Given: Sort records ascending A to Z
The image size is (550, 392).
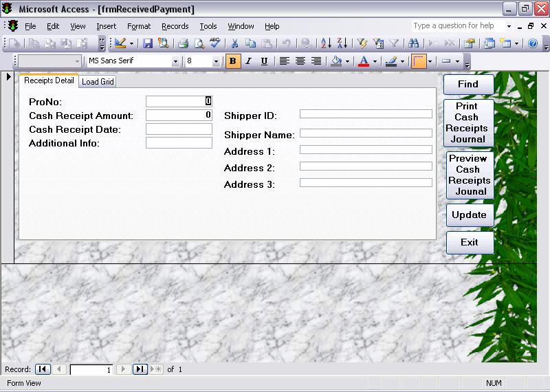Looking at the screenshot, I should (326, 43).
